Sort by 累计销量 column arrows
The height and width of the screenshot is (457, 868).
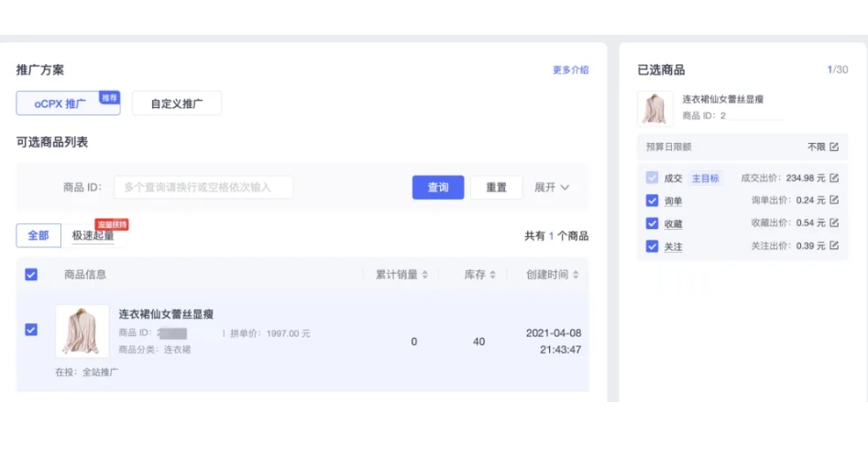pos(424,275)
